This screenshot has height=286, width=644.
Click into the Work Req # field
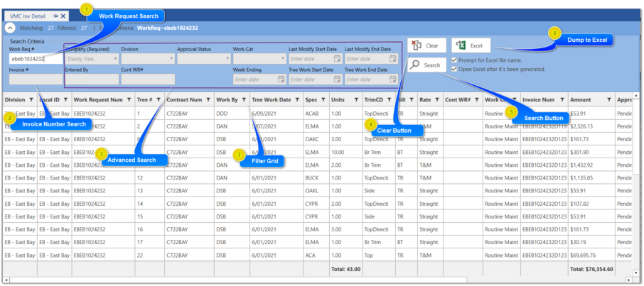pyautogui.click(x=36, y=60)
